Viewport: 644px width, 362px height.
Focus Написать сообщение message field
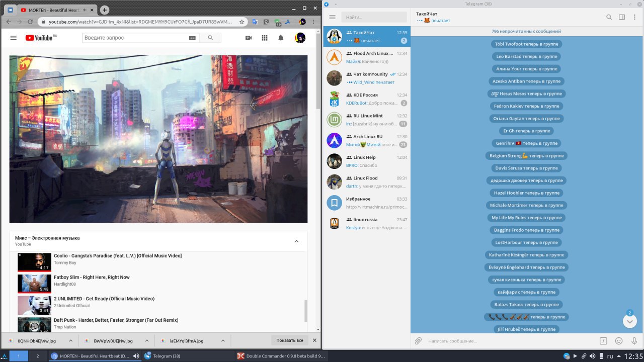(x=511, y=341)
